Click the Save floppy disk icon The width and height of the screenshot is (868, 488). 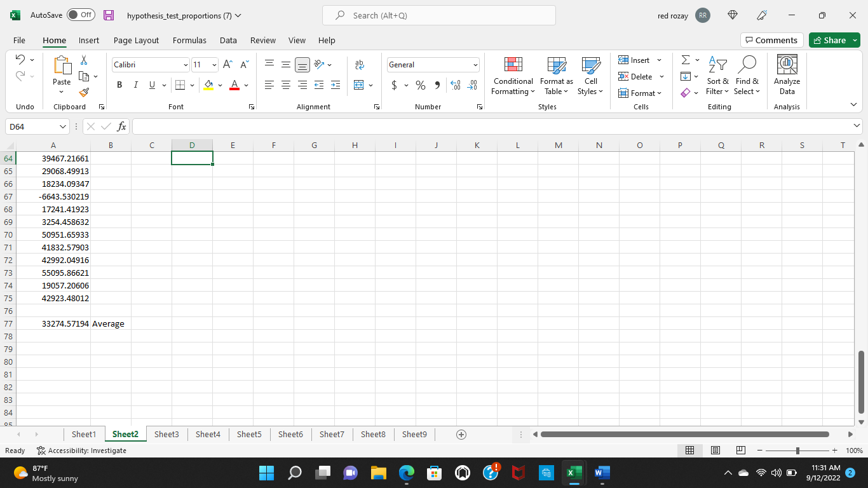click(x=109, y=15)
